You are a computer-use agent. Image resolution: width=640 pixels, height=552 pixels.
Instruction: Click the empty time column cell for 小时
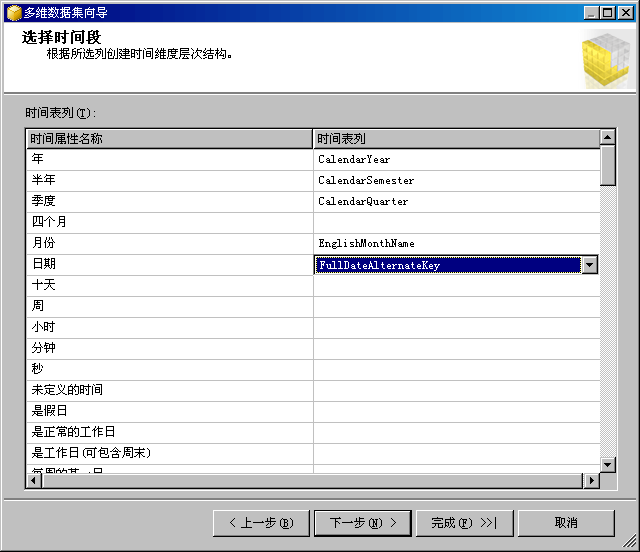pos(456,328)
